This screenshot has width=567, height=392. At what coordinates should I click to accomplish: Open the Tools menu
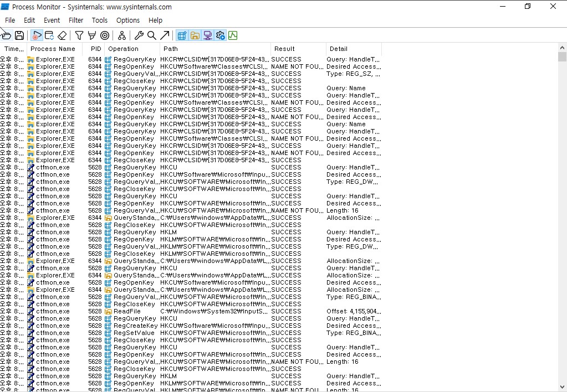click(x=99, y=20)
